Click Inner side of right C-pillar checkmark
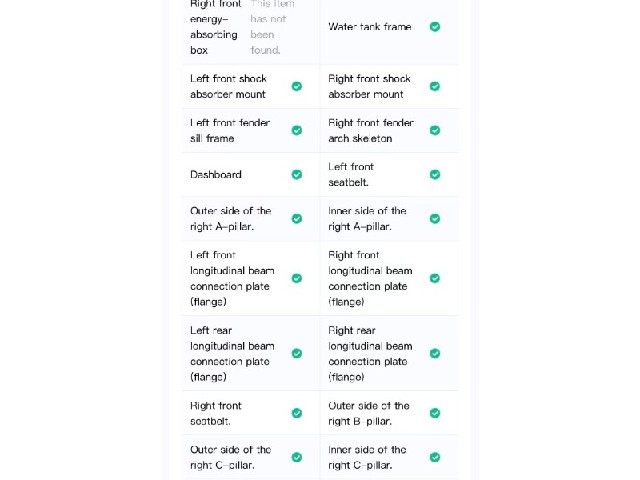The width and height of the screenshot is (640, 480). click(x=435, y=458)
